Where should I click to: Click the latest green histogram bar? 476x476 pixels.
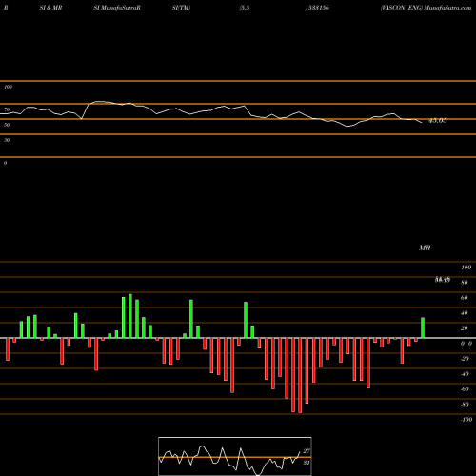pyautogui.click(x=423, y=327)
